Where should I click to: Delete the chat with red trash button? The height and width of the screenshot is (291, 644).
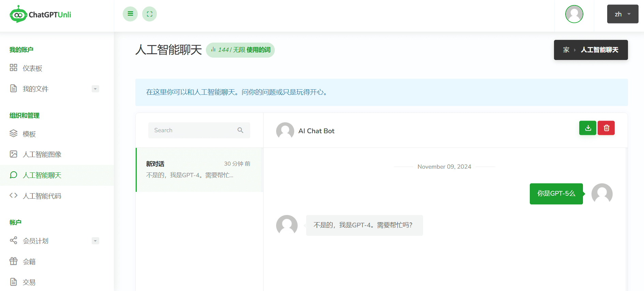point(606,128)
